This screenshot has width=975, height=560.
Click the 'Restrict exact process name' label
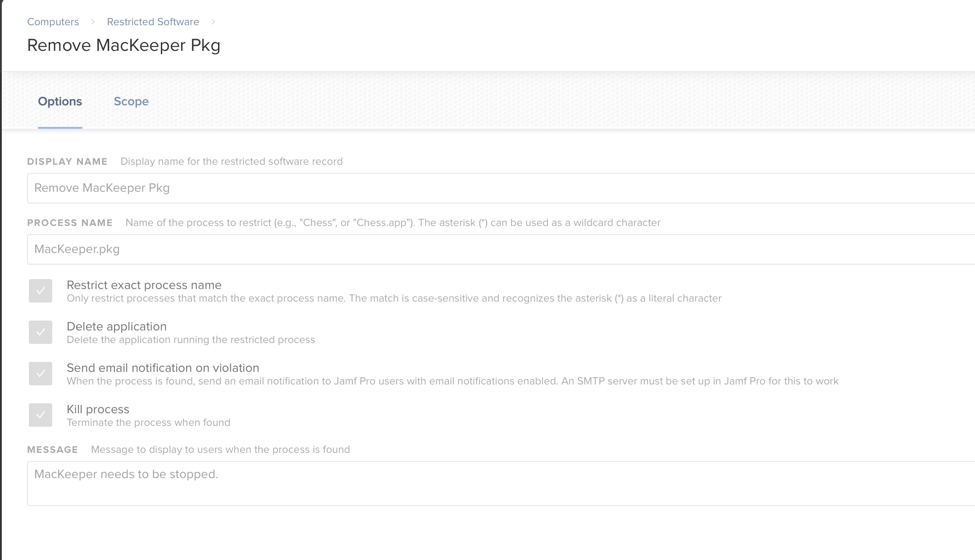pyautogui.click(x=144, y=285)
